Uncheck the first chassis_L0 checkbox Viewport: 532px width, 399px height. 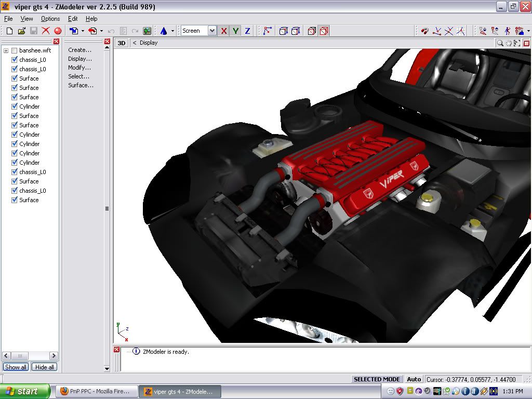[15, 60]
